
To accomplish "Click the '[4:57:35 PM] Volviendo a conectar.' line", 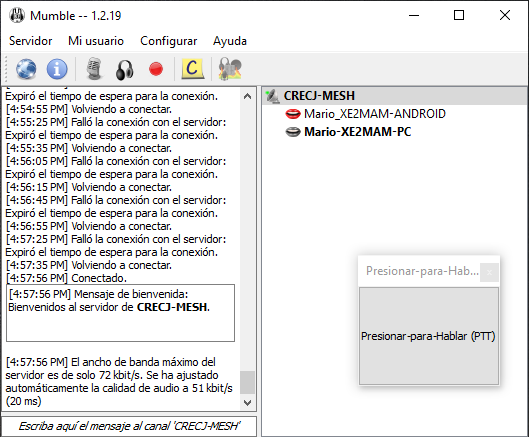I will click(x=89, y=265).
